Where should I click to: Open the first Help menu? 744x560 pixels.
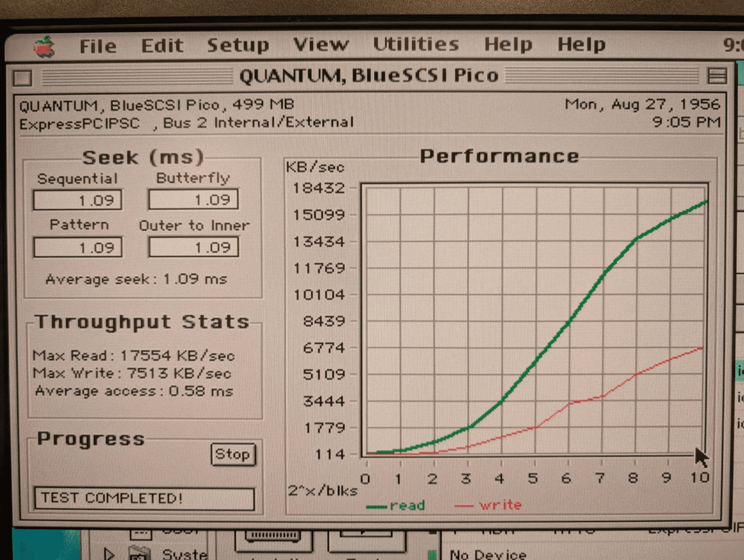click(x=508, y=44)
